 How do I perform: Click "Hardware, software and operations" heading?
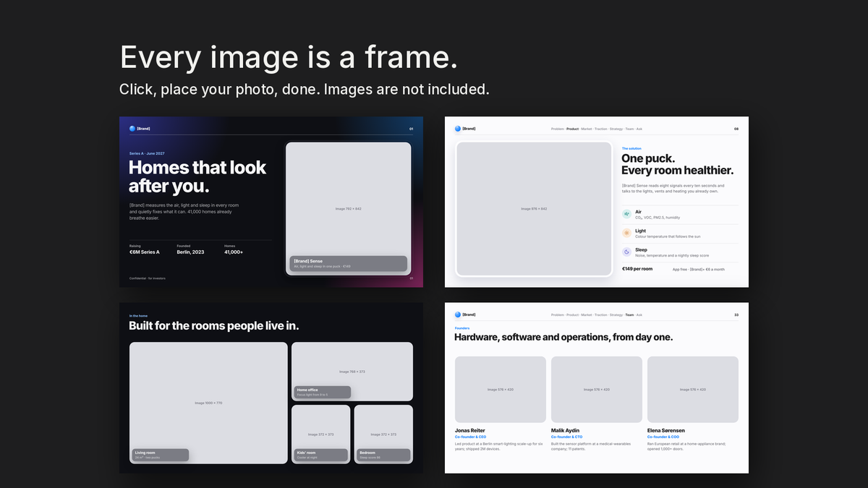tap(563, 337)
